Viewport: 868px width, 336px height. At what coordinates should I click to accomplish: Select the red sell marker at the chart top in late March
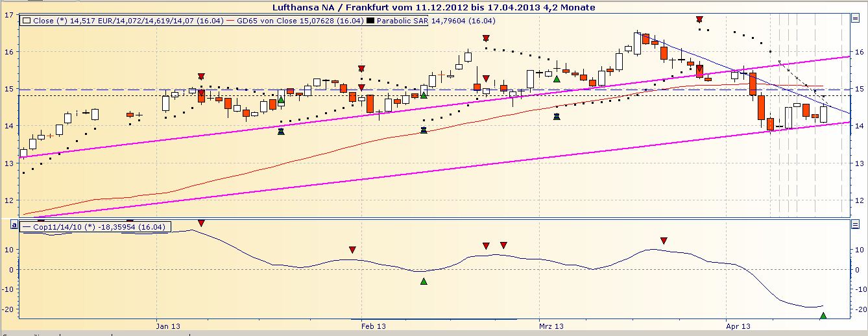(x=699, y=19)
